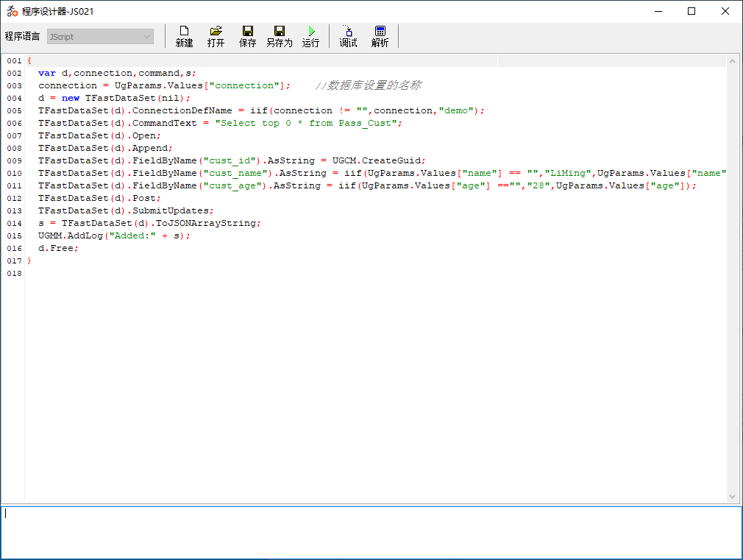Maximize the 程序设计器 window

point(692,11)
